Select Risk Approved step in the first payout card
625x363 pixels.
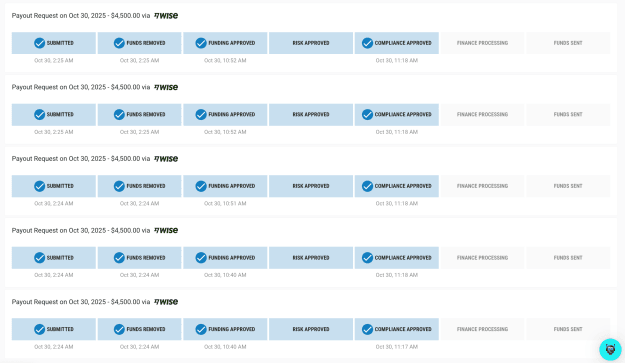click(311, 43)
